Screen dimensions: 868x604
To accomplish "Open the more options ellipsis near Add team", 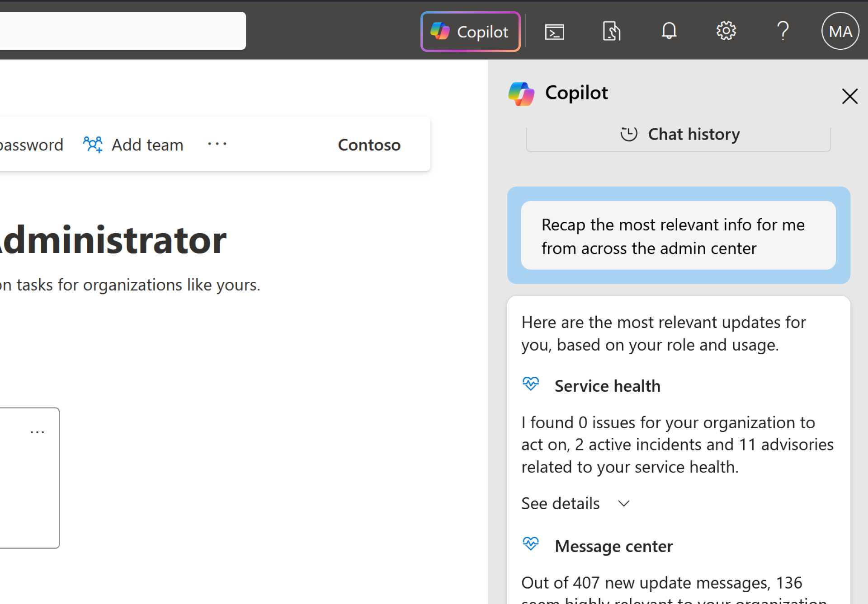I will click(217, 144).
